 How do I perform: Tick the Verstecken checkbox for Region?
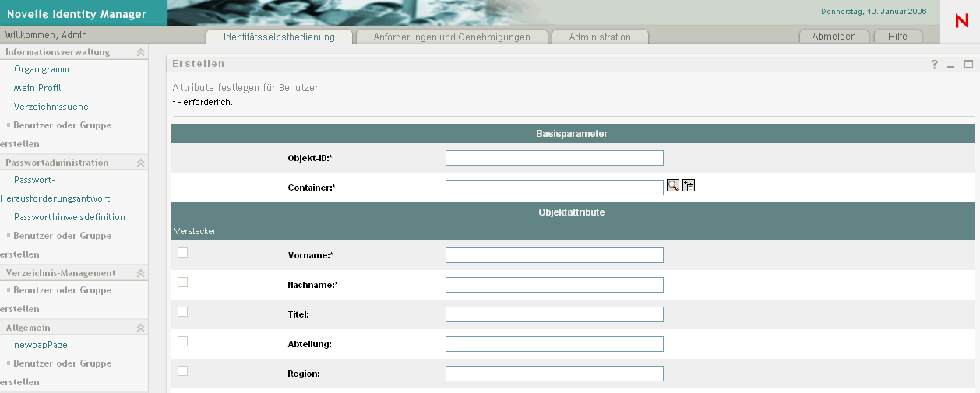pos(183,370)
